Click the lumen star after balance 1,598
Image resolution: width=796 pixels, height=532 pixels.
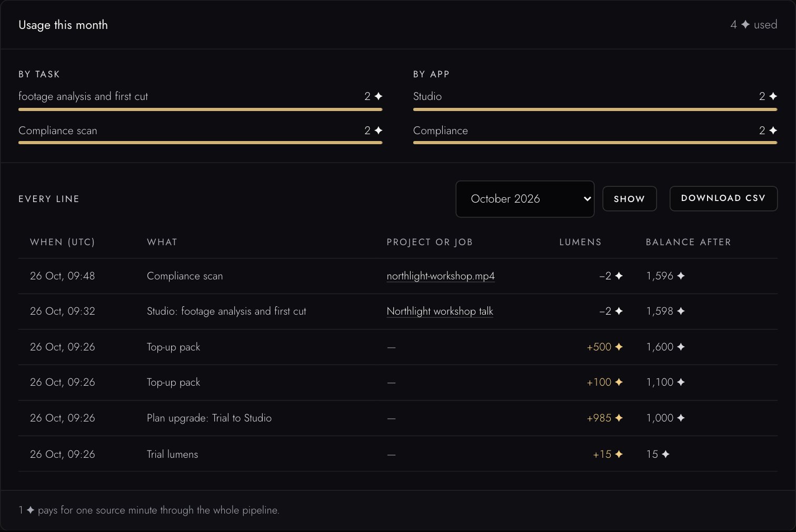coord(681,311)
